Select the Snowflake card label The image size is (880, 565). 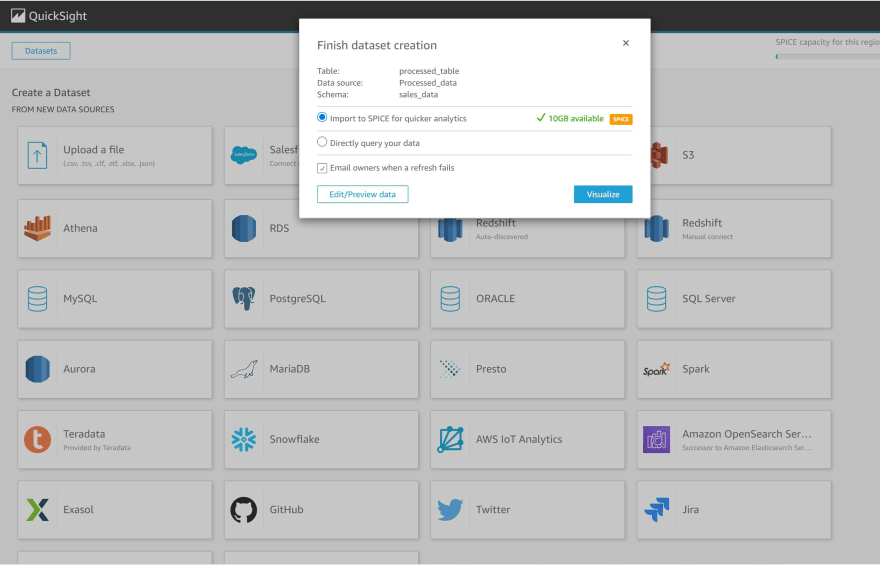[x=295, y=439]
